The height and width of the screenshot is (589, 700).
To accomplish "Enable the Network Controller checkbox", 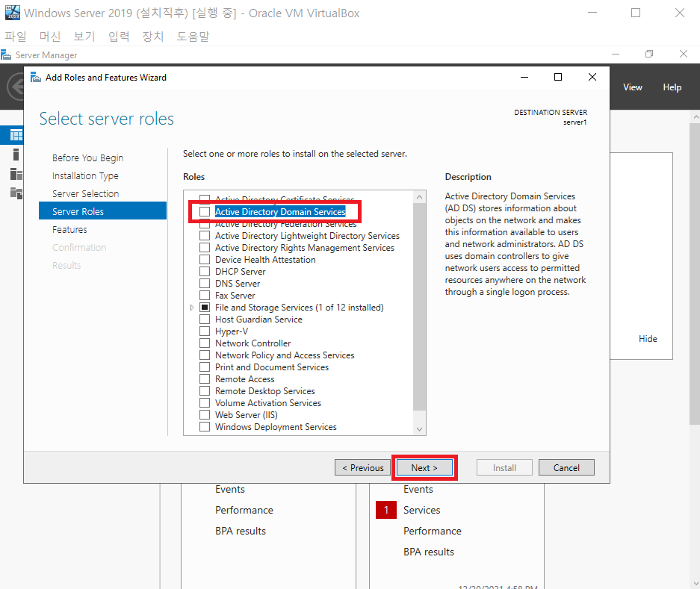I will (205, 343).
